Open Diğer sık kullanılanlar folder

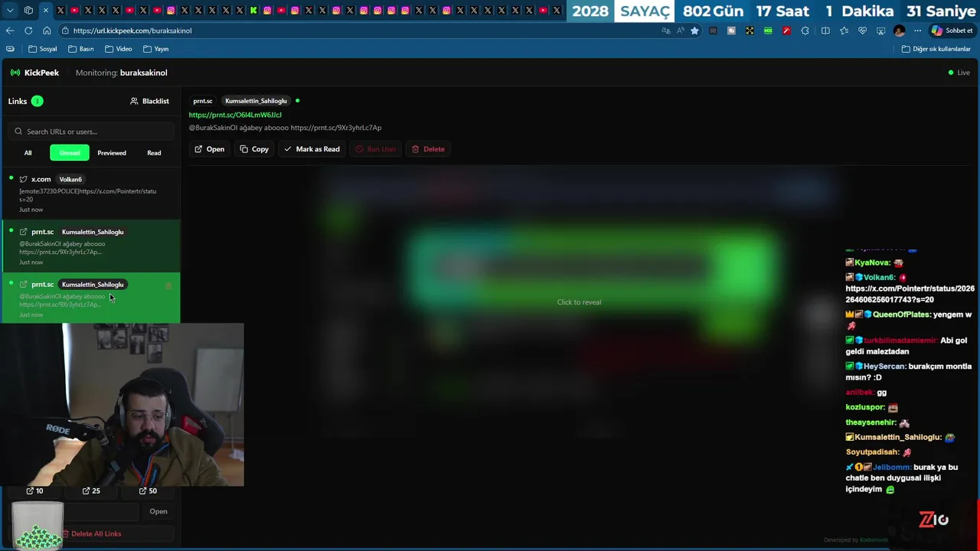(x=936, y=49)
